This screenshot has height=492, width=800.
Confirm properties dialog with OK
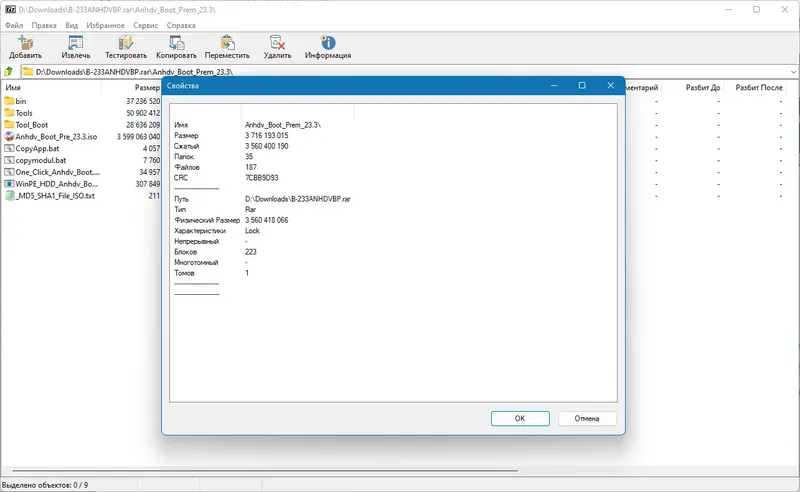tap(520, 419)
